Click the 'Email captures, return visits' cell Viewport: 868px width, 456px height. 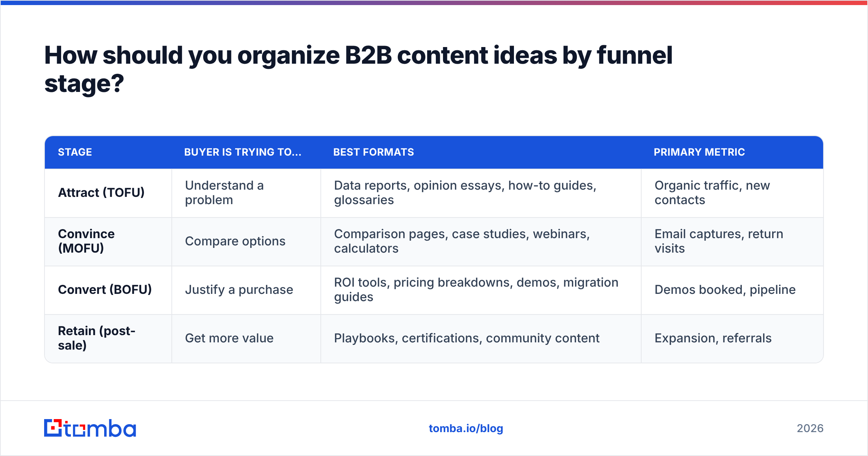(x=732, y=241)
